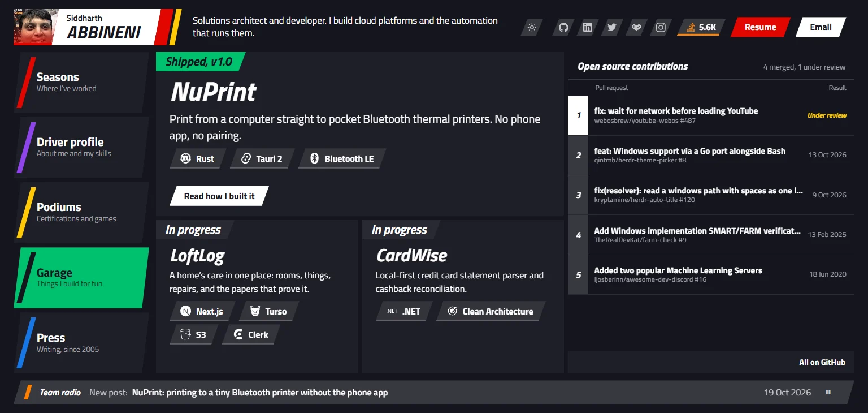Viewport: 868px width, 413px height.
Task: Open pull request fix(resolver) windows path
Action: coord(698,191)
